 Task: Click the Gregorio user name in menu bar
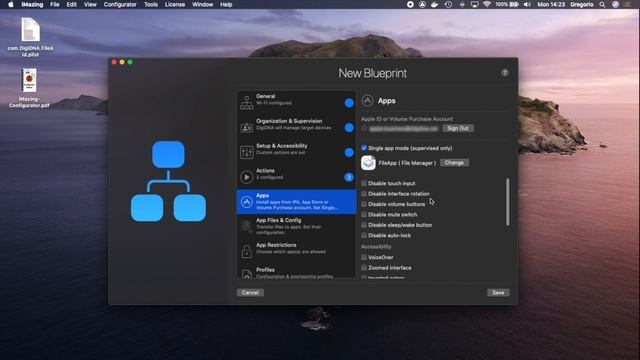[x=582, y=4]
